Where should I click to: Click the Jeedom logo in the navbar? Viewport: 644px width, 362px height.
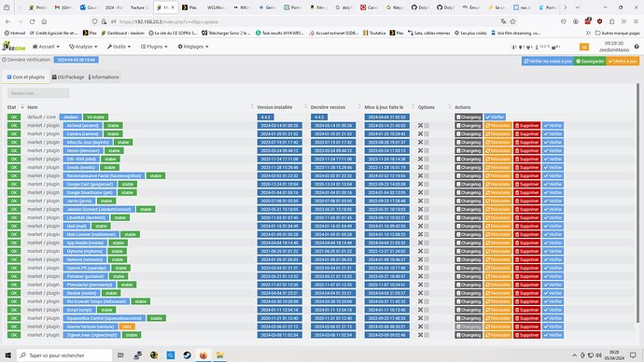[x=14, y=47]
